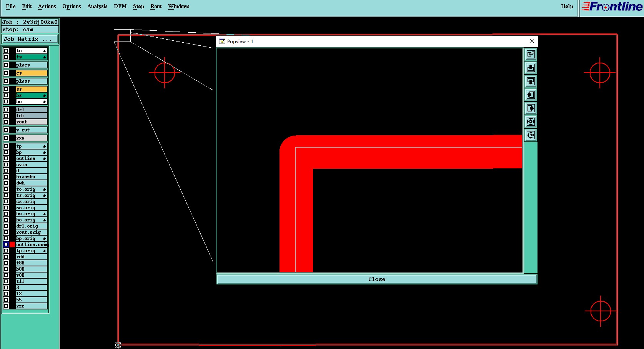Click the pointing-hand marker on the bp.orig layer
Screen dimensions: 644x349
pyautogui.click(x=45, y=238)
